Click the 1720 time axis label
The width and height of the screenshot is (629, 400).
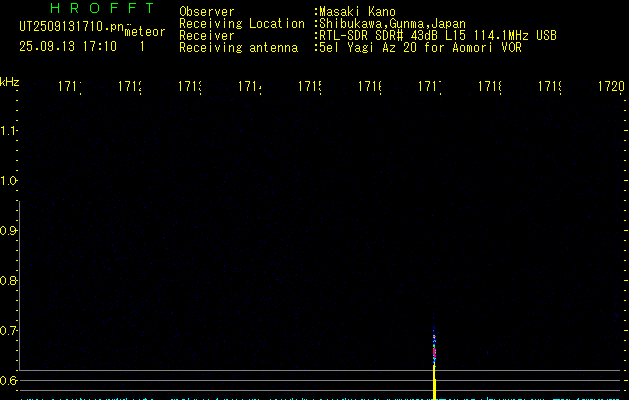(611, 86)
